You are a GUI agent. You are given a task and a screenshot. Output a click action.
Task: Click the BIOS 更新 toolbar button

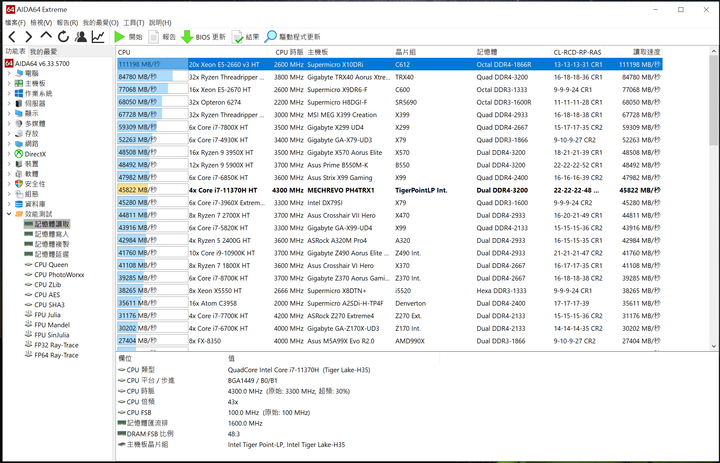point(203,37)
